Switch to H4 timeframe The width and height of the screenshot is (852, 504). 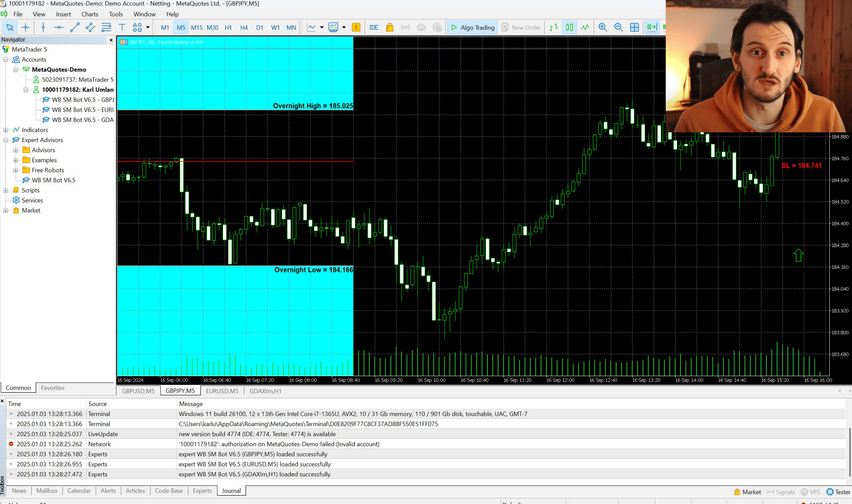[x=244, y=28]
